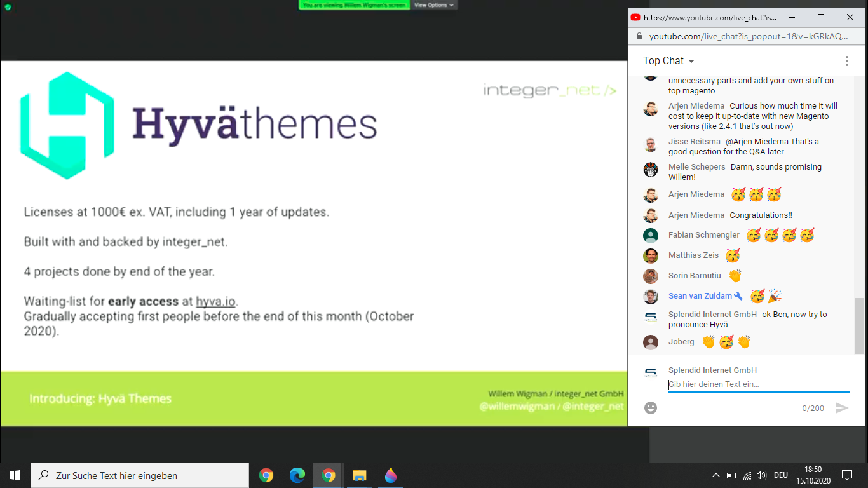Open Microsoft Edge from taskbar
Viewport: 868px width, 488px height.
(x=297, y=475)
